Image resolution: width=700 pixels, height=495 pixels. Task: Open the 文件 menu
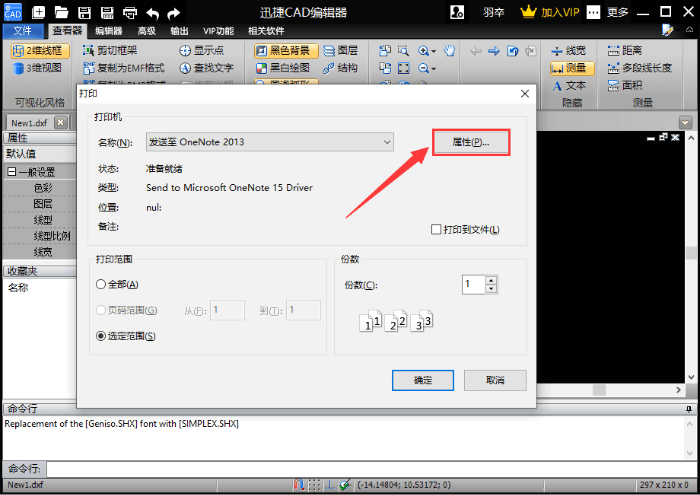(x=23, y=31)
